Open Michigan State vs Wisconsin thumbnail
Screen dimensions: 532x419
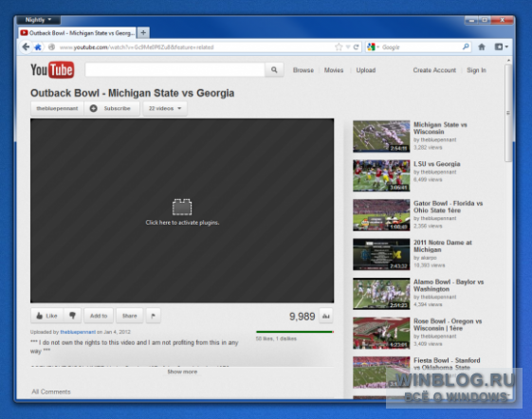pos(381,137)
